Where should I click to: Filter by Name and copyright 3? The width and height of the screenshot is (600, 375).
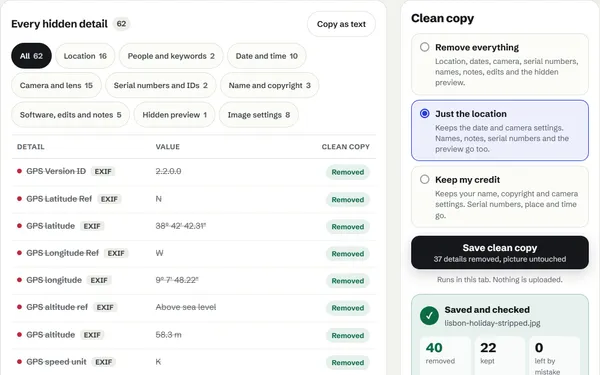269,85
